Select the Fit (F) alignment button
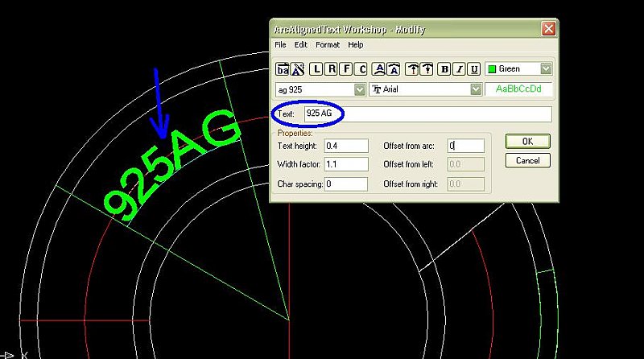 click(347, 69)
